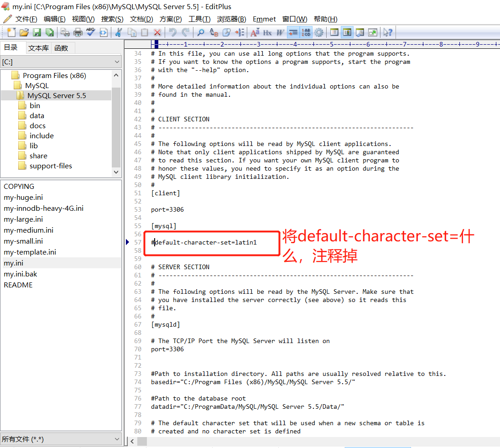This screenshot has width=500, height=448.
Task: Open preferences with the gear icon
Action: [x=318, y=32]
